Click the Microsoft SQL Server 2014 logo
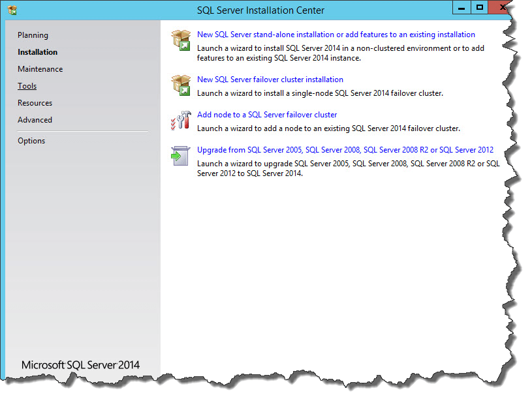 [80, 365]
